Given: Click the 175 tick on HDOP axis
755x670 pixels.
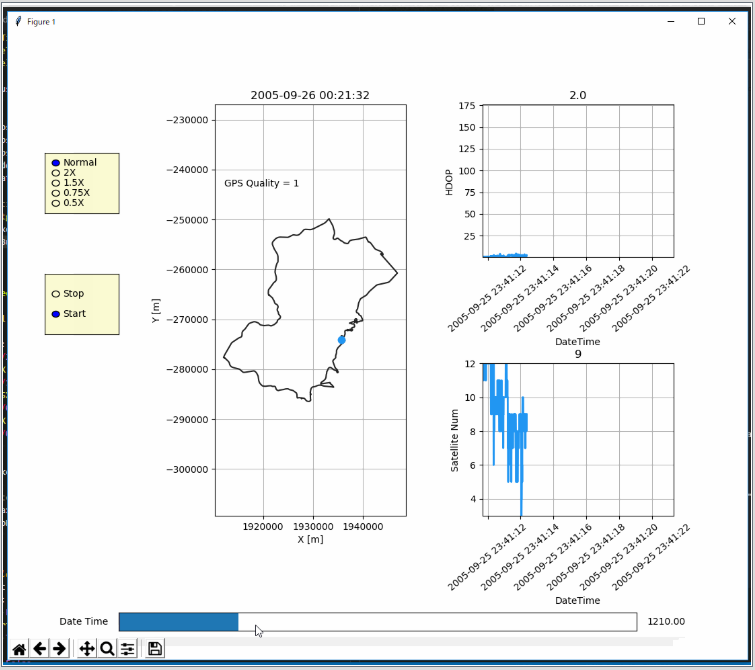Looking at the screenshot, I should [467, 105].
